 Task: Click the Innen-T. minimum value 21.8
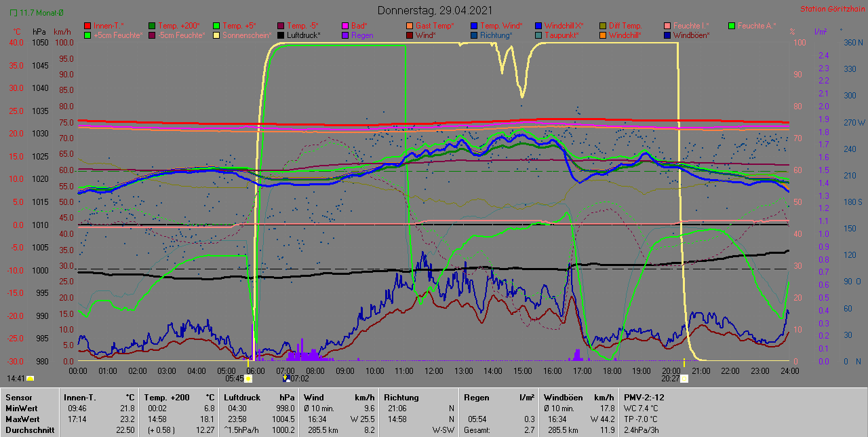(127, 408)
